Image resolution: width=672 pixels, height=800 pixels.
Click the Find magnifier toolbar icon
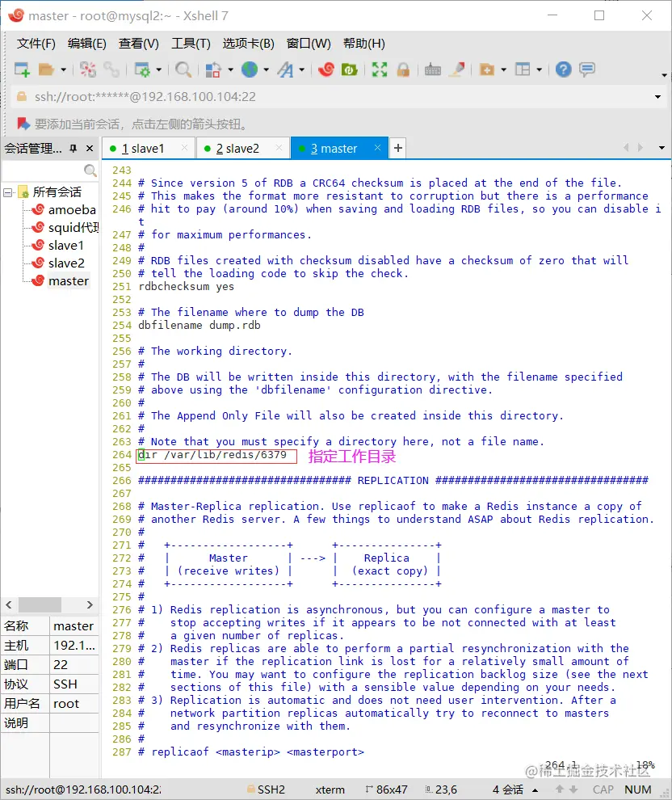coord(183,69)
